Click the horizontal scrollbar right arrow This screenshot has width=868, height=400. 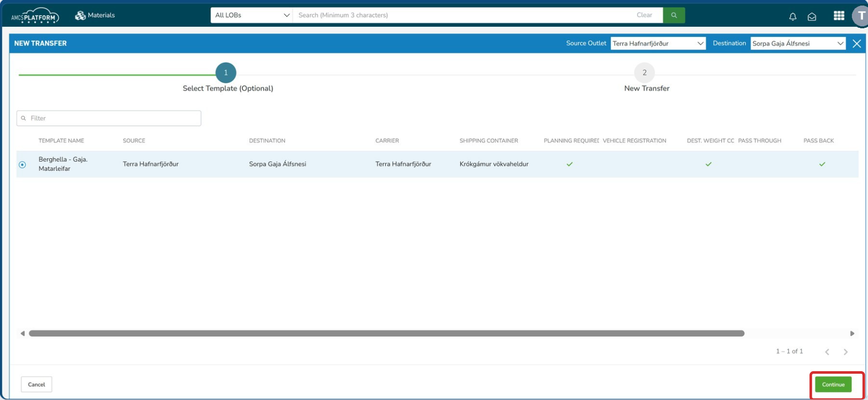click(852, 333)
